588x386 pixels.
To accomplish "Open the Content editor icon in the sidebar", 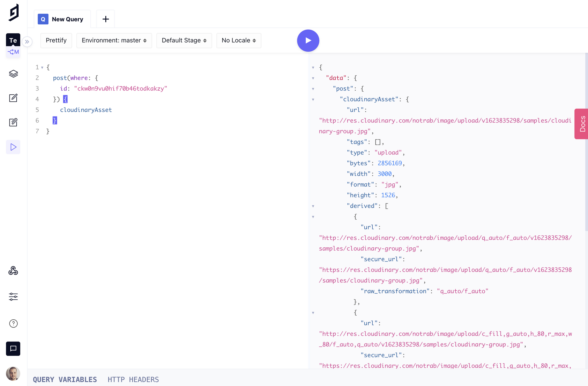I will click(x=13, y=98).
